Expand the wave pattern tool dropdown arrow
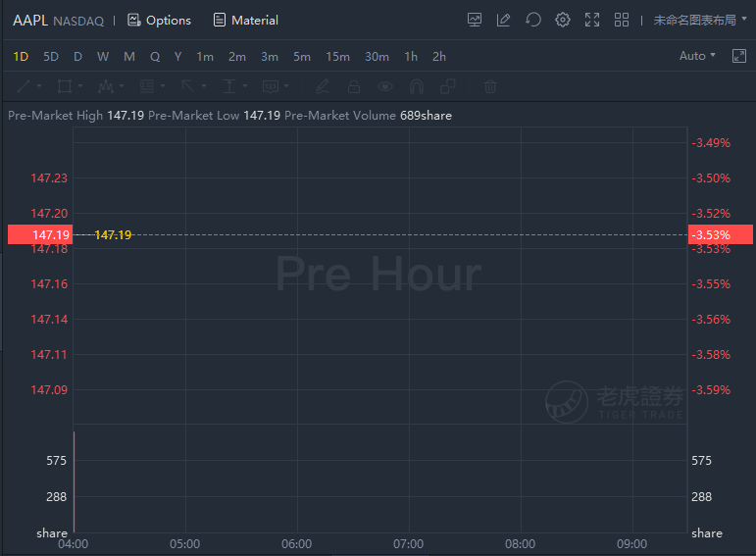 point(122,86)
